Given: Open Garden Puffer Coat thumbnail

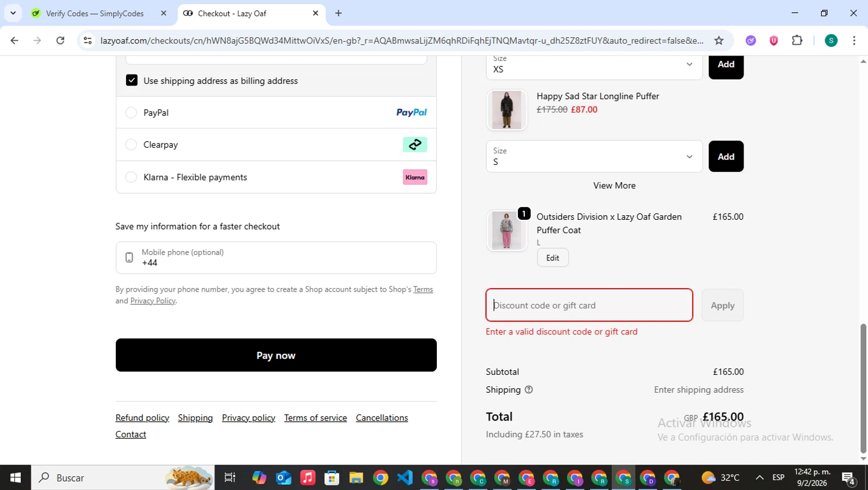Looking at the screenshot, I should (x=507, y=230).
